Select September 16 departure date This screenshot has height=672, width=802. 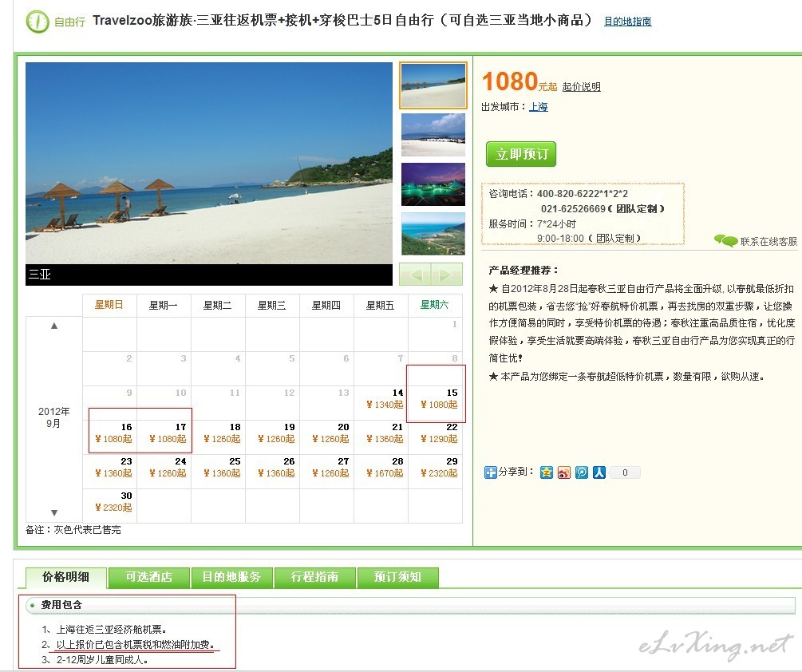click(110, 437)
